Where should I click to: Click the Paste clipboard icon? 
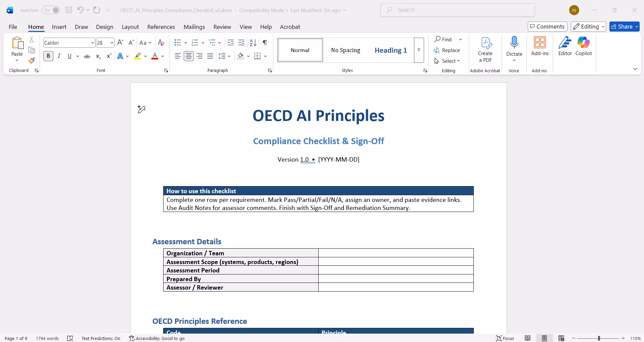pyautogui.click(x=17, y=43)
